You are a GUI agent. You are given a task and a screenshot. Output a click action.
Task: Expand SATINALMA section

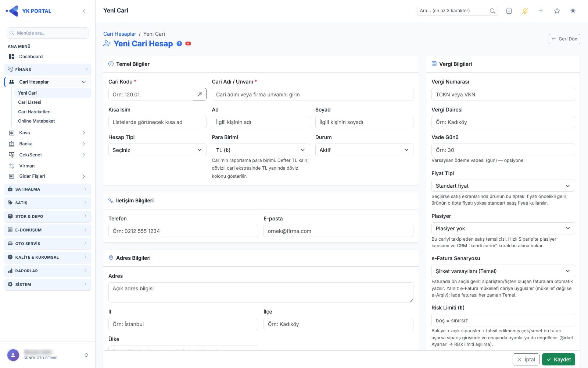coord(48,189)
